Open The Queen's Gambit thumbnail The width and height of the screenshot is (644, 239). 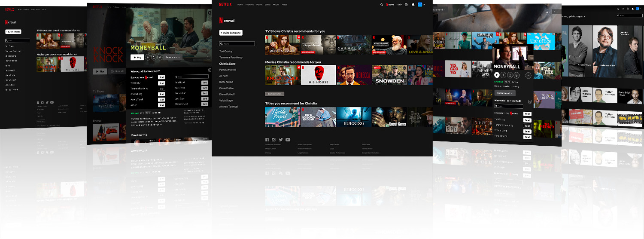283,45
